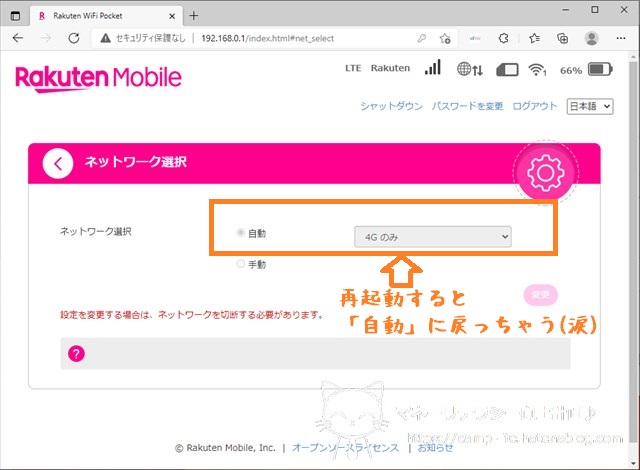Screen dimensions: 640x470
Task: Click the globe data transfer status icon
Action: pos(470,69)
